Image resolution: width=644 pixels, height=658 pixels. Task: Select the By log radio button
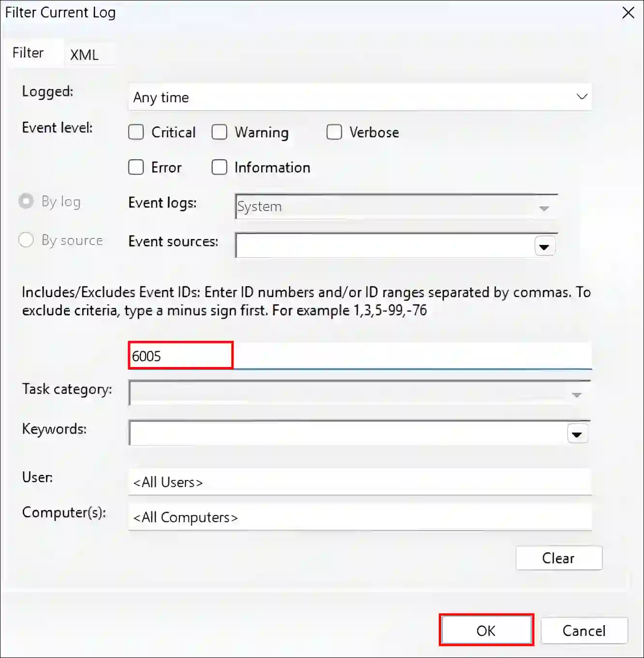click(x=26, y=201)
